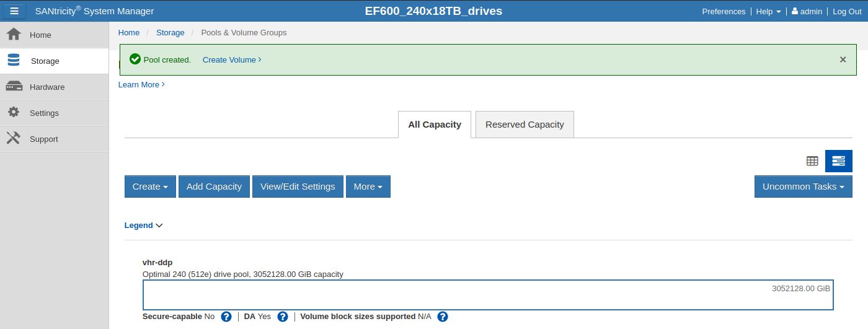The image size is (868, 329).
Task: Switch to capacity bar view
Action: click(838, 161)
